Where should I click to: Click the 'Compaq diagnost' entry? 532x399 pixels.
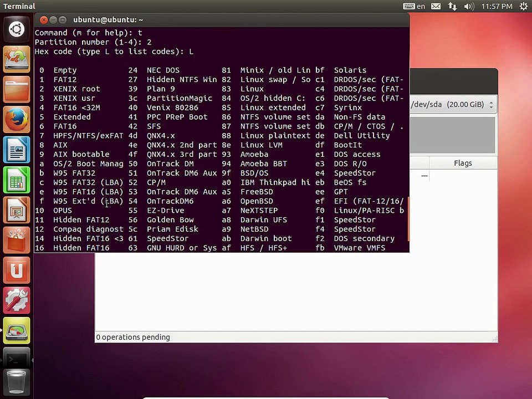click(88, 229)
